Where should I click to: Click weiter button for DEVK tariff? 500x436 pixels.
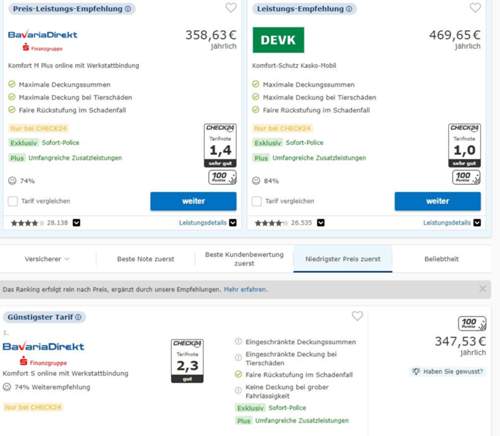438,201
